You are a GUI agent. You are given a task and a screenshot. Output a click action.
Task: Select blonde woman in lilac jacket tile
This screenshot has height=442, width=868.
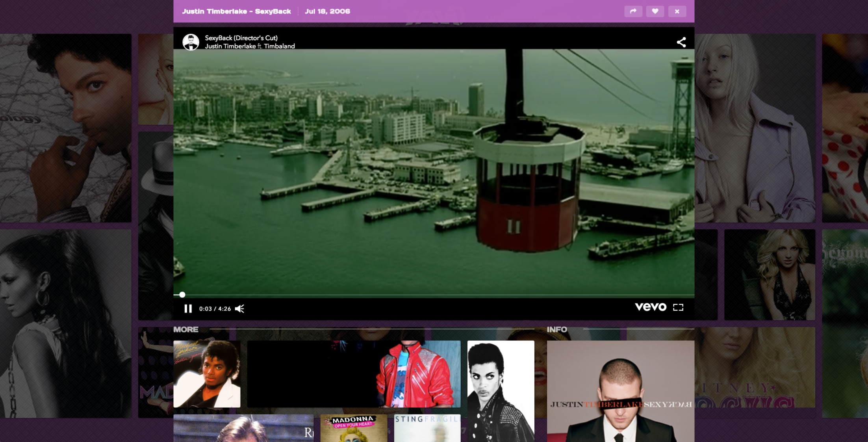pyautogui.click(x=755, y=128)
